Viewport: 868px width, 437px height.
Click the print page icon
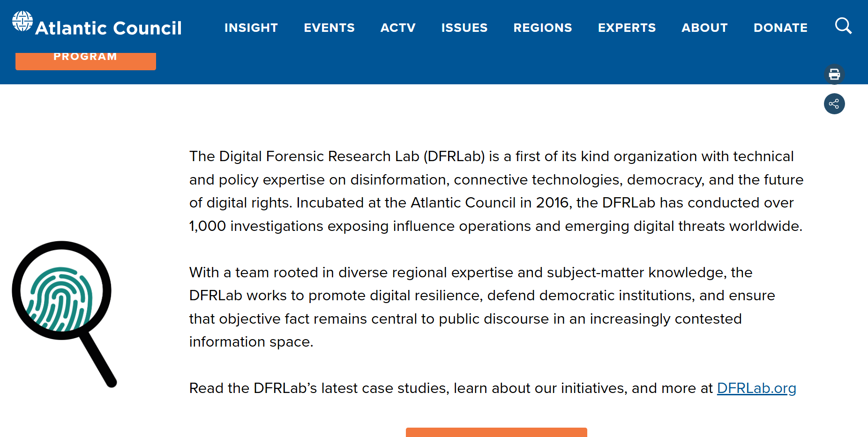coord(834,74)
